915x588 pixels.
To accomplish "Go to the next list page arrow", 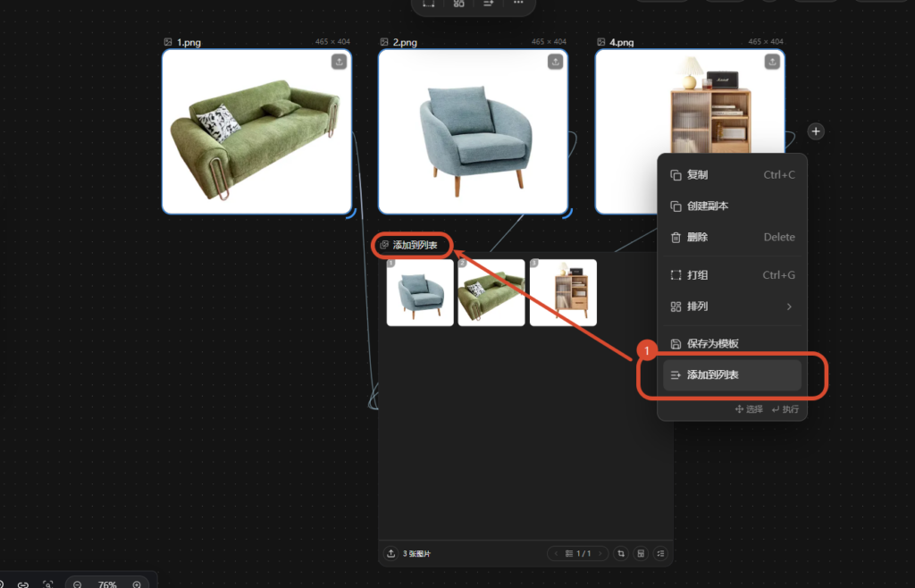I will click(600, 553).
